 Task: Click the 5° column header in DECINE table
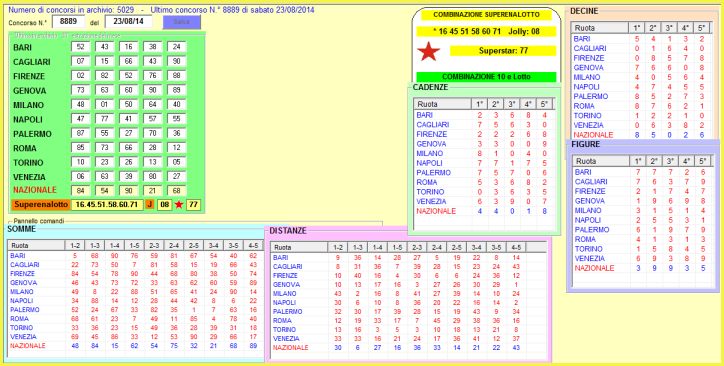702,28
